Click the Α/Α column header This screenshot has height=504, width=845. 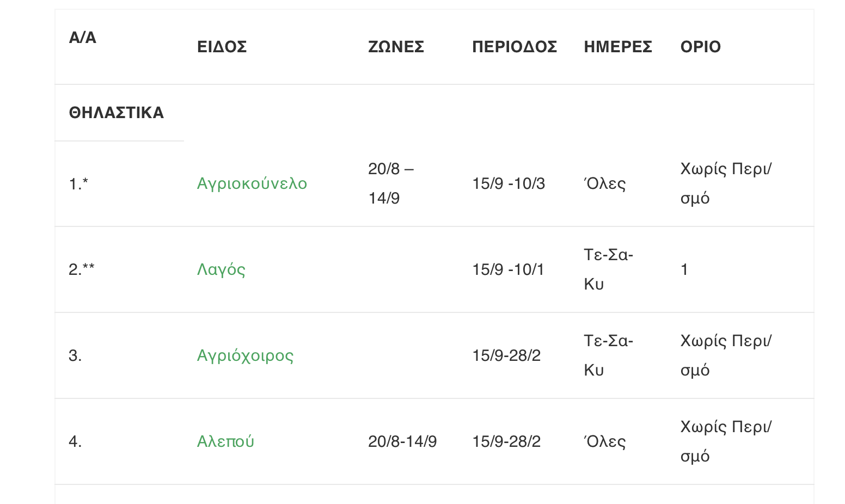[x=83, y=38]
